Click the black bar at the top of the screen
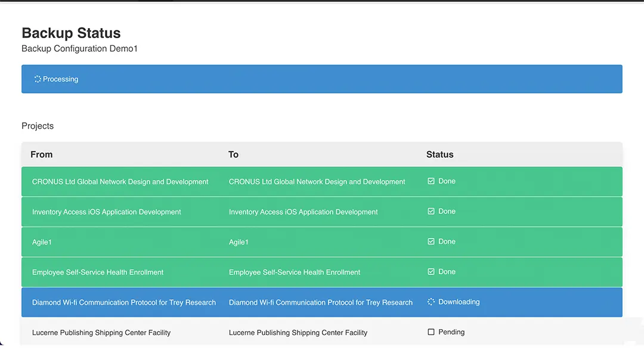This screenshot has width=644, height=353. click(322, 2)
